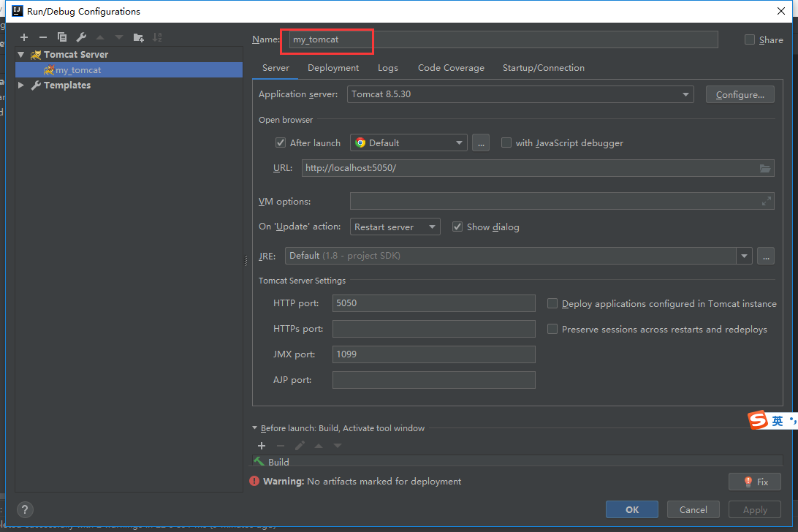Move configuration up arrow in left toolbar
Viewport: 798px width, 532px height.
click(100, 37)
